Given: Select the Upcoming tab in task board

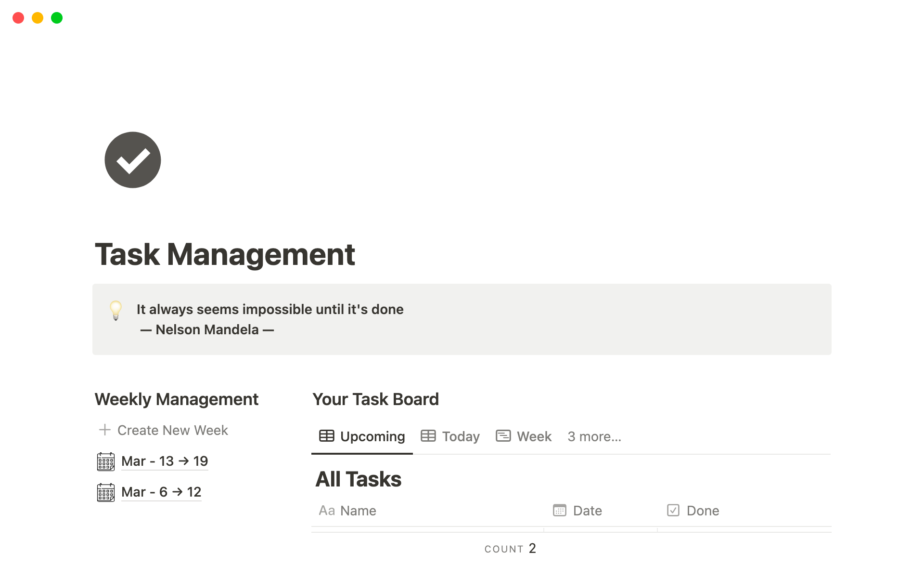Looking at the screenshot, I should (x=362, y=436).
